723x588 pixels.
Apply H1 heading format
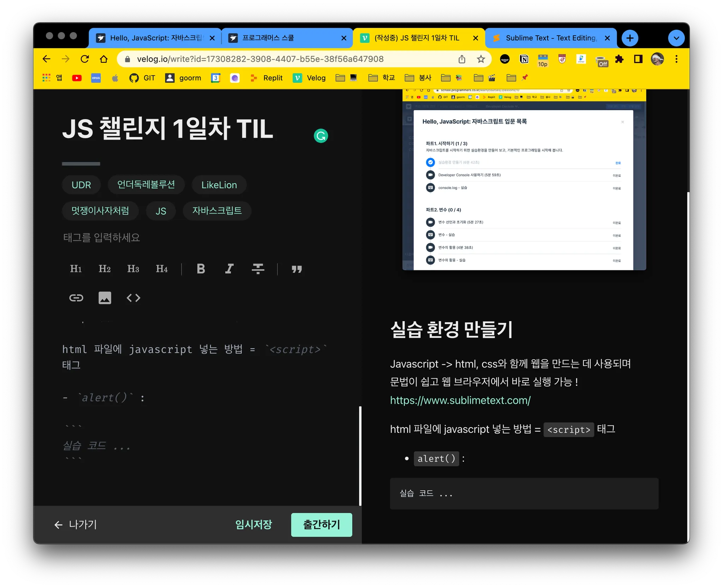coord(76,269)
